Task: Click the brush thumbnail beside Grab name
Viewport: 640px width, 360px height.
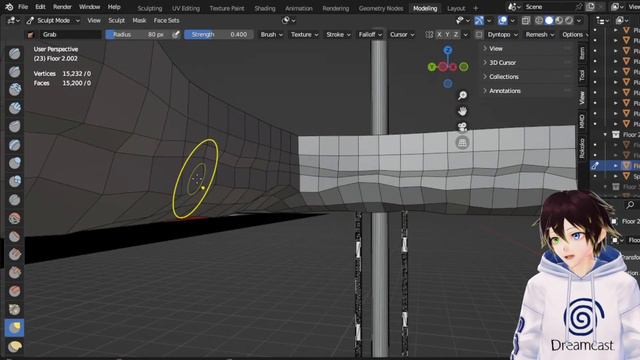Action: tap(30, 35)
